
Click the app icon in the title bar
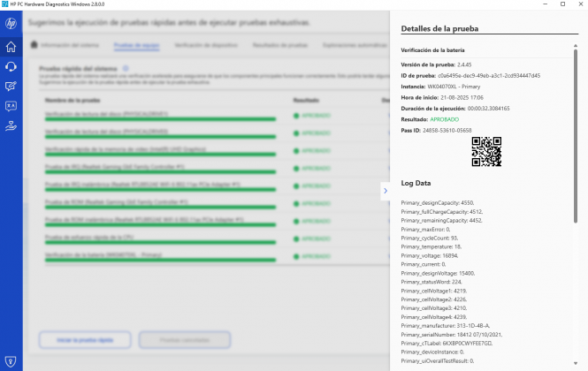5,4
